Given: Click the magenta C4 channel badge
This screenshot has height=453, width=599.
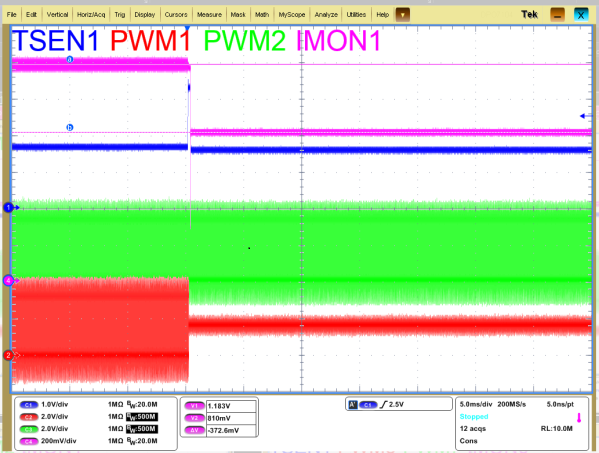Looking at the screenshot, I should point(29,442).
